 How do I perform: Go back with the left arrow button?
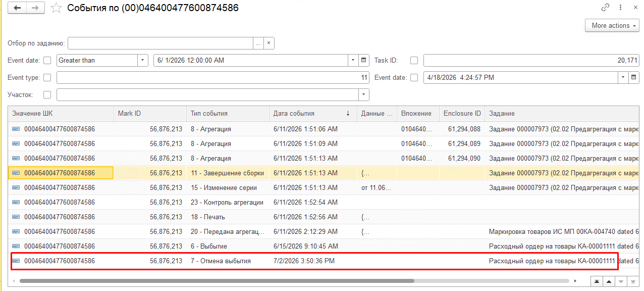[18, 8]
